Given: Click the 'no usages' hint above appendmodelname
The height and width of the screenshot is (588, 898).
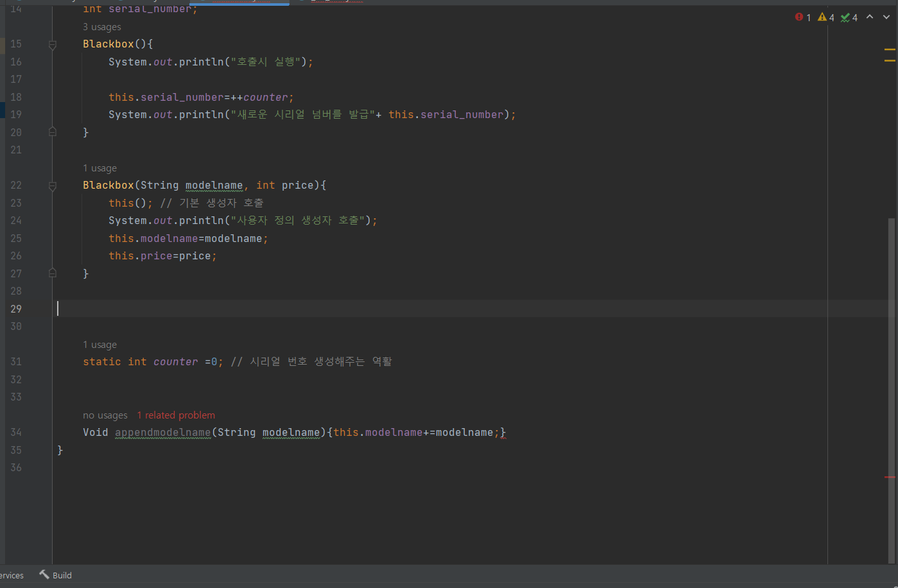Looking at the screenshot, I should tap(105, 415).
